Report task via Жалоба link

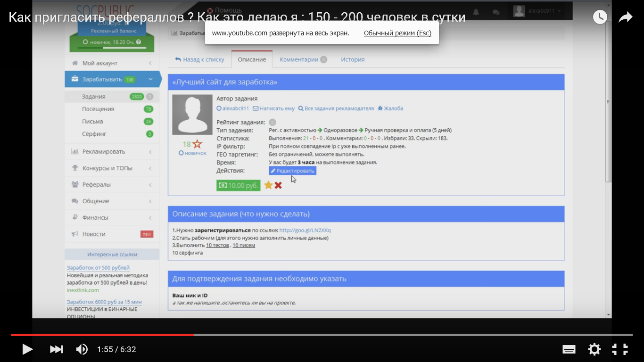[390, 108]
